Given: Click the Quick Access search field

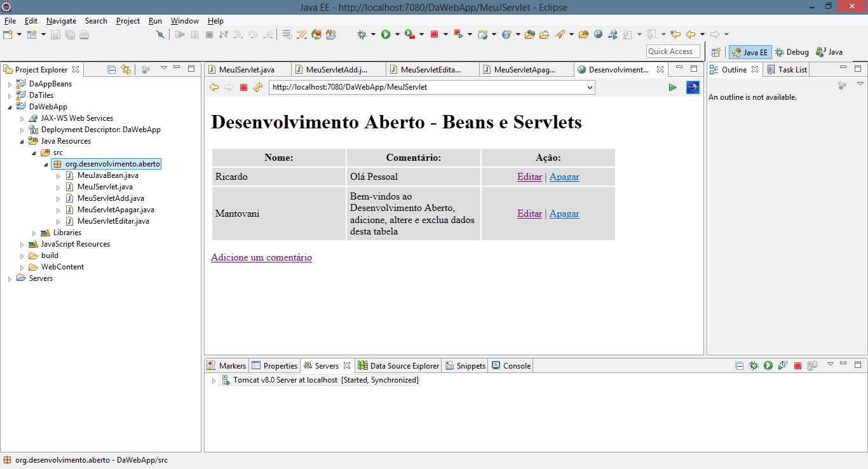Looking at the screenshot, I should [x=672, y=51].
